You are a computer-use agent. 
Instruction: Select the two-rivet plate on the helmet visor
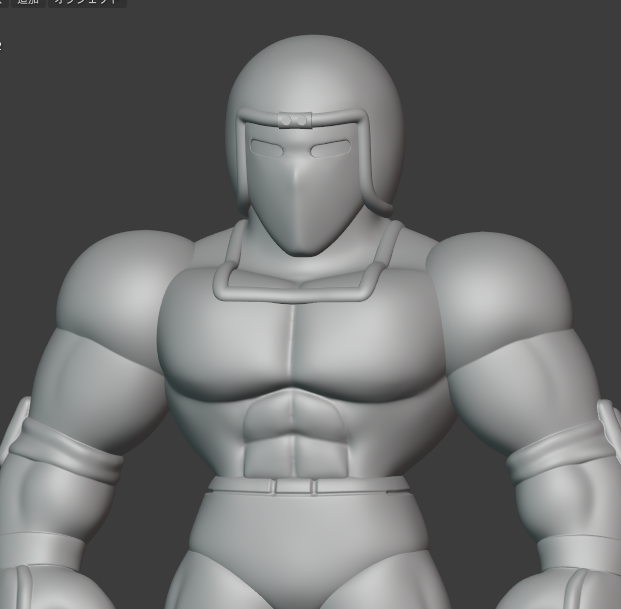(x=295, y=120)
